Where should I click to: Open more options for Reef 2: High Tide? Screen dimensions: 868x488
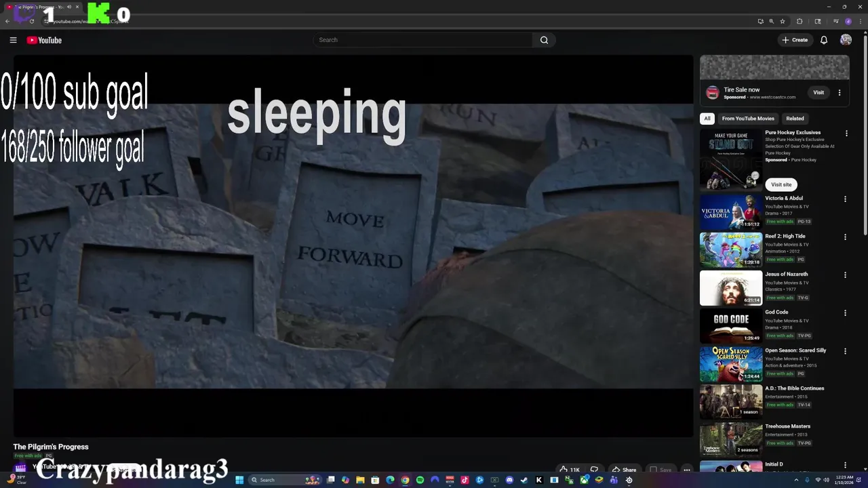846,237
